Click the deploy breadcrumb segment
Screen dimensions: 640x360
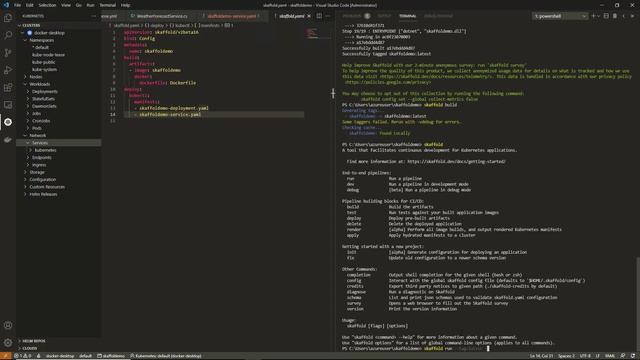click(157, 25)
